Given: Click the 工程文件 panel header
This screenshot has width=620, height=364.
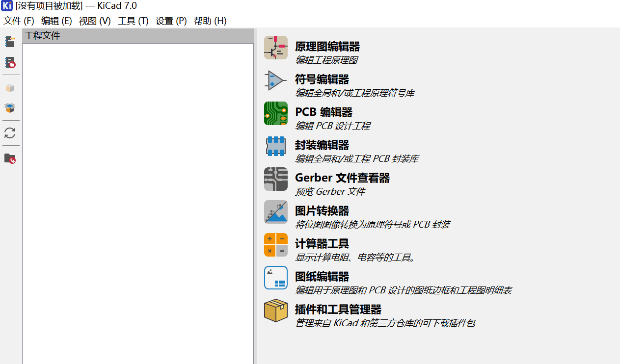Looking at the screenshot, I should [x=137, y=36].
